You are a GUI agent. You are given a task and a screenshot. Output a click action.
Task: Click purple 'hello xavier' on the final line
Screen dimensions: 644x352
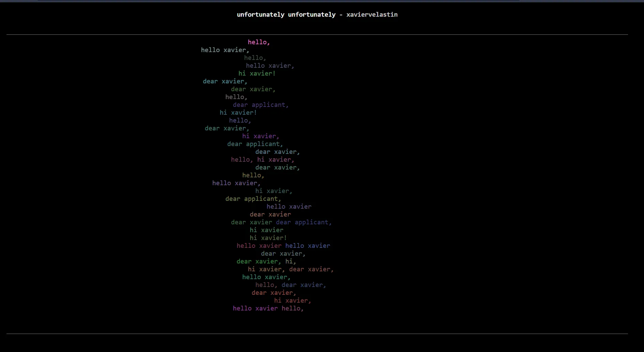point(255,308)
